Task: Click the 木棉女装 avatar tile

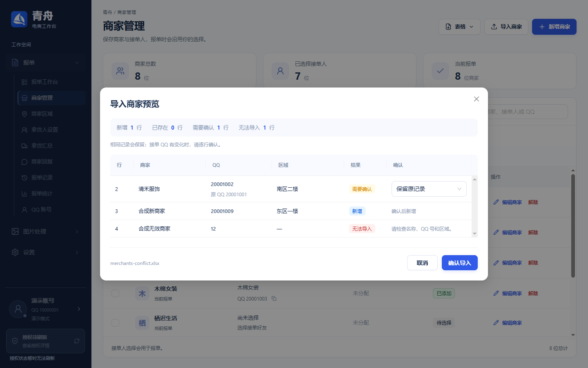Action: point(142,293)
